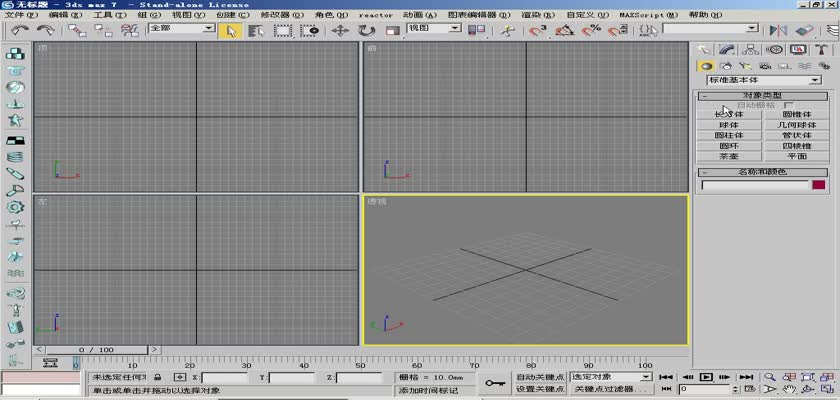Activate the Select Object arrow tool

tap(231, 31)
